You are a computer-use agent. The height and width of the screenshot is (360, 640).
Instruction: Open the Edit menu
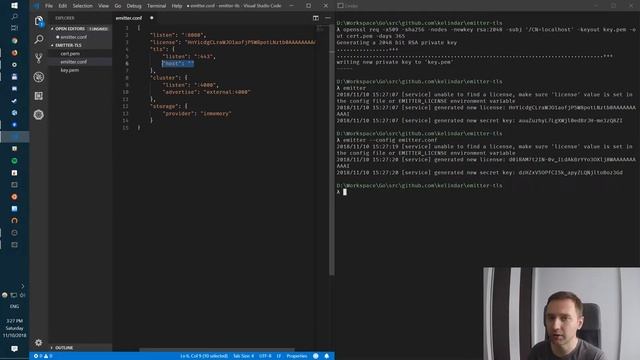62,6
